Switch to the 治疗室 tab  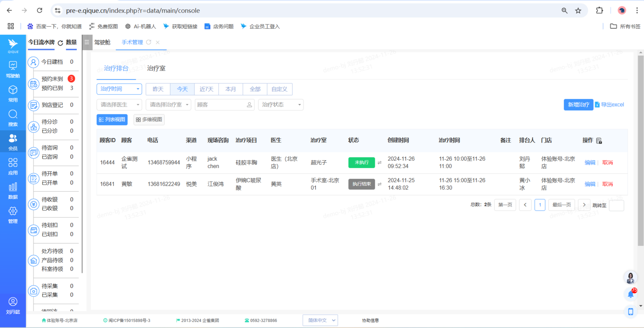click(x=156, y=68)
